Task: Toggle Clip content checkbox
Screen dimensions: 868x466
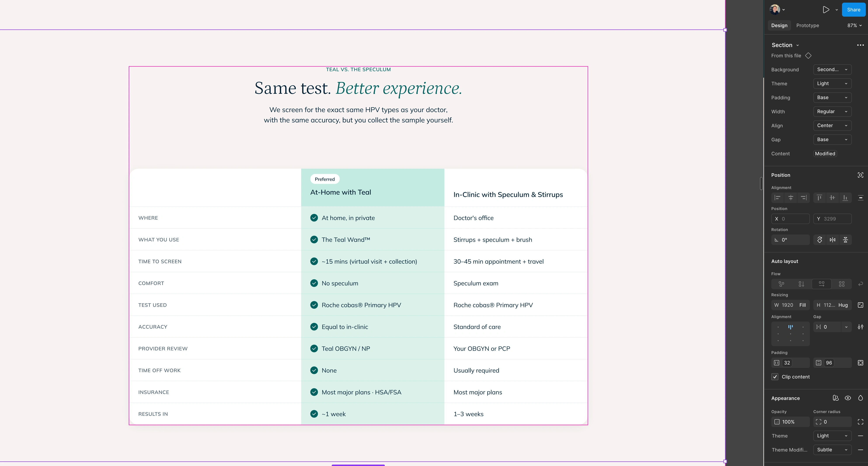Action: 775,377
